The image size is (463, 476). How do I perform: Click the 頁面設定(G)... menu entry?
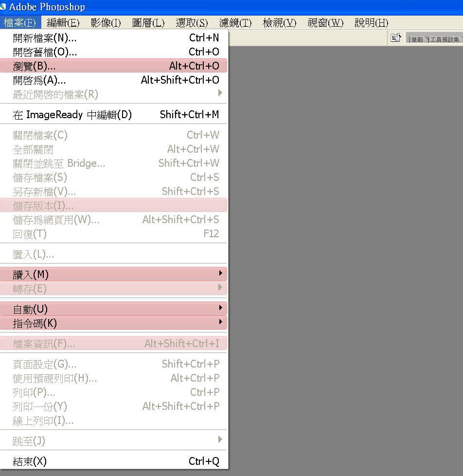tap(113, 364)
